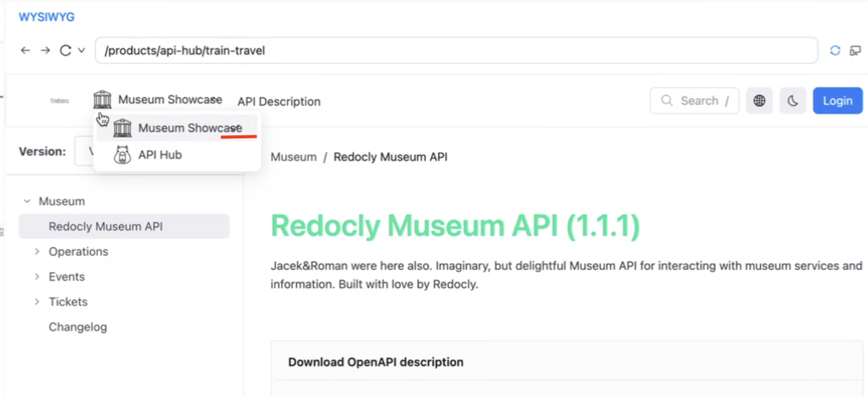Click the Login button

click(x=838, y=101)
